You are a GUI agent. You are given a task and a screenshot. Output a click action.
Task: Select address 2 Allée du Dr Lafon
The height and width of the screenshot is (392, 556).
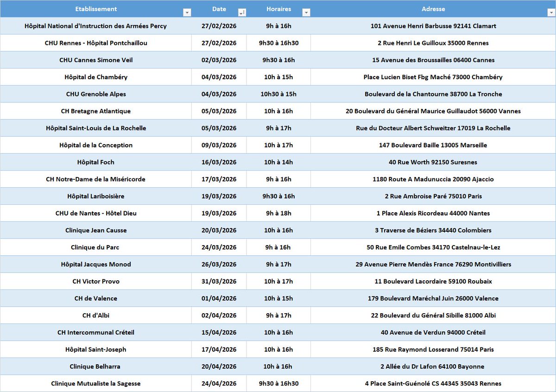[x=433, y=367]
